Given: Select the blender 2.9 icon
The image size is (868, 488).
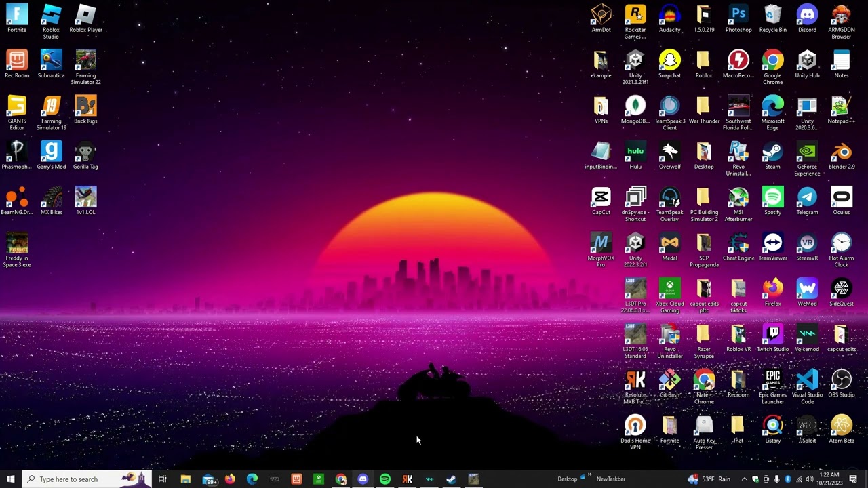Looking at the screenshot, I should point(842,155).
